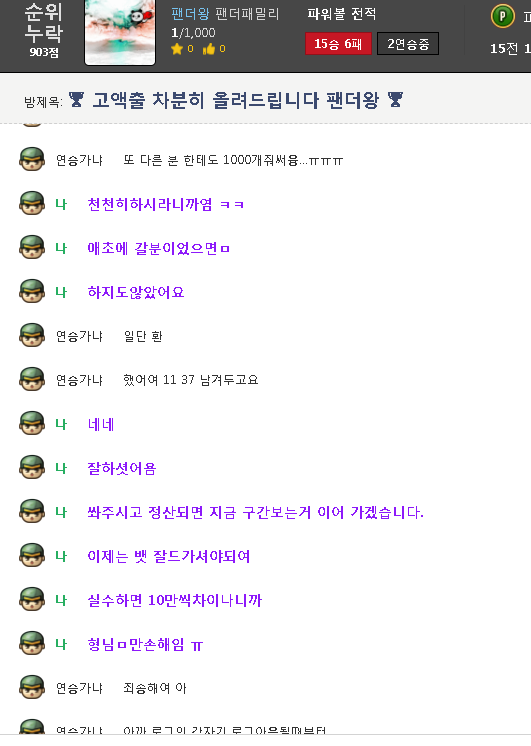
Task: Click the 순위 누락 903점 rank box
Action: click(43, 30)
